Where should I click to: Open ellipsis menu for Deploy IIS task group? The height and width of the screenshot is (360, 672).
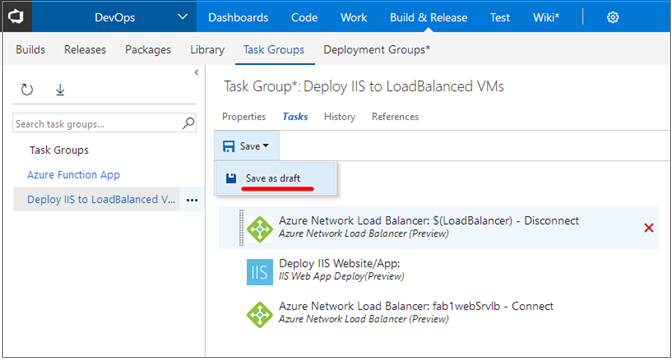click(192, 200)
